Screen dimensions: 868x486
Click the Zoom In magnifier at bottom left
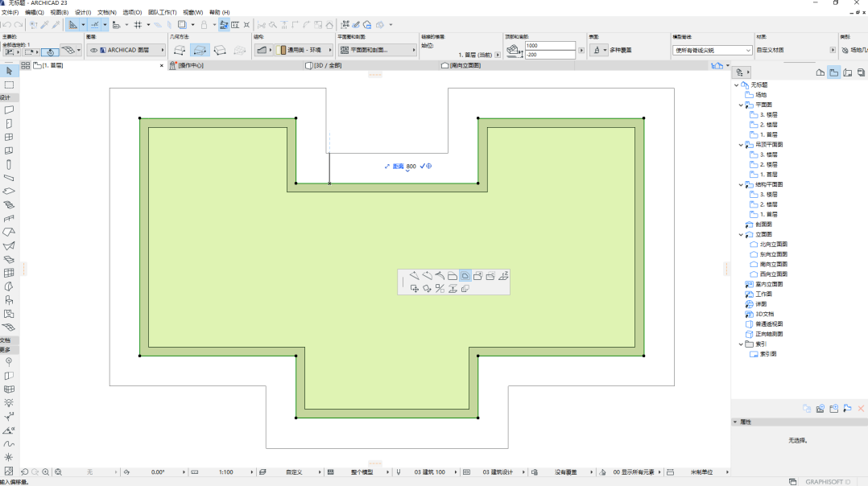(46, 472)
